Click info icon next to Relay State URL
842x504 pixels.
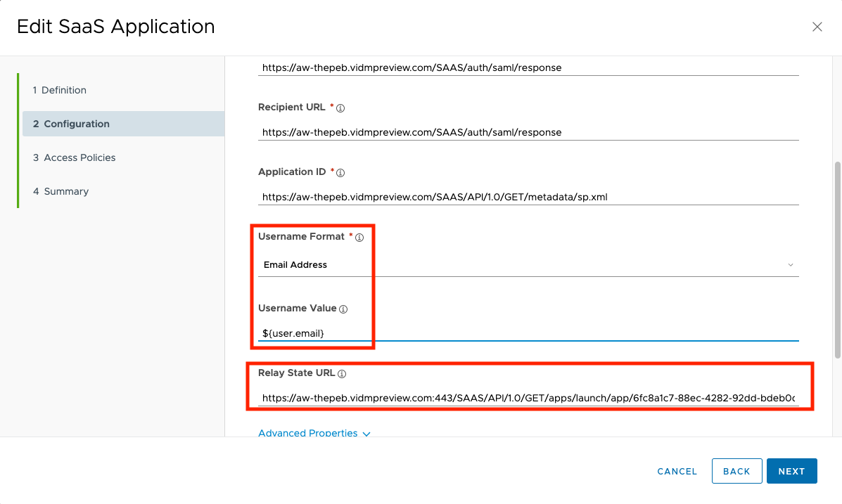click(342, 374)
